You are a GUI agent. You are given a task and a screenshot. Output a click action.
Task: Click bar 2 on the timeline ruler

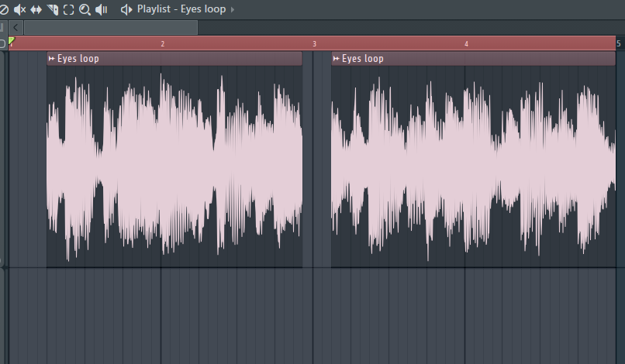162,44
